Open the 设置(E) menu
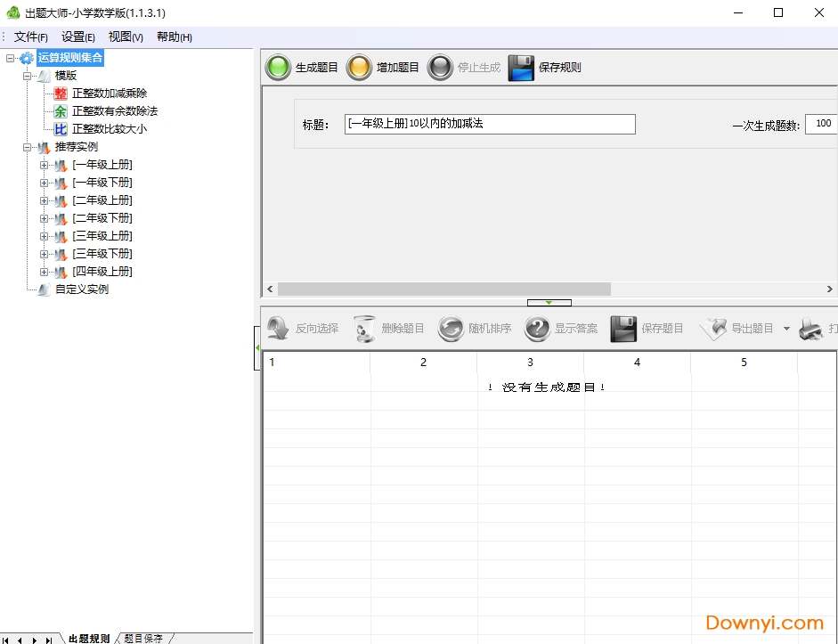Image resolution: width=838 pixels, height=644 pixels. 77,37
